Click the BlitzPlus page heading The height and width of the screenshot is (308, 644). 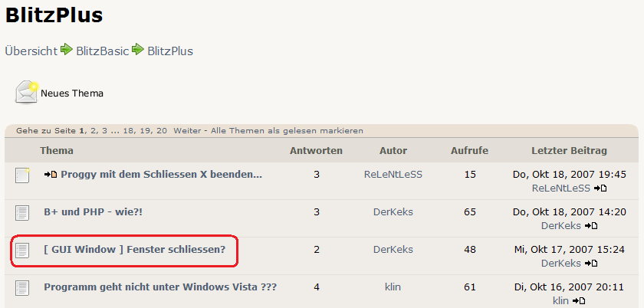pyautogui.click(x=54, y=15)
